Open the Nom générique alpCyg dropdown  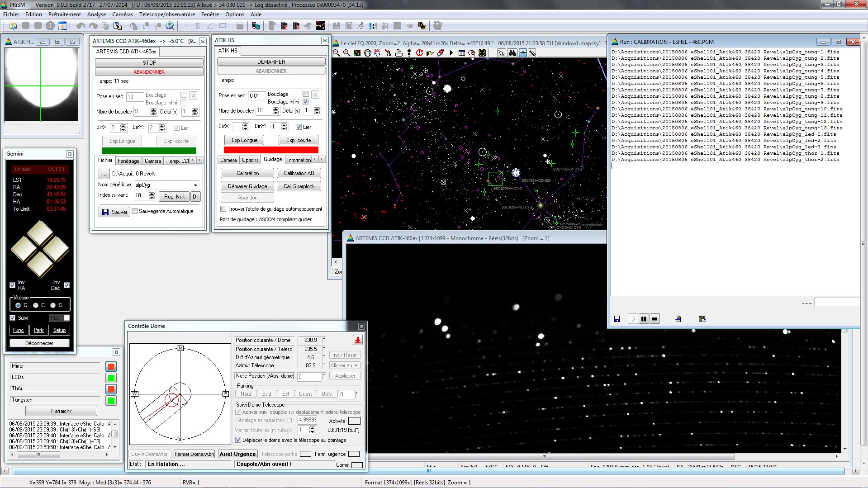pyautogui.click(x=195, y=185)
